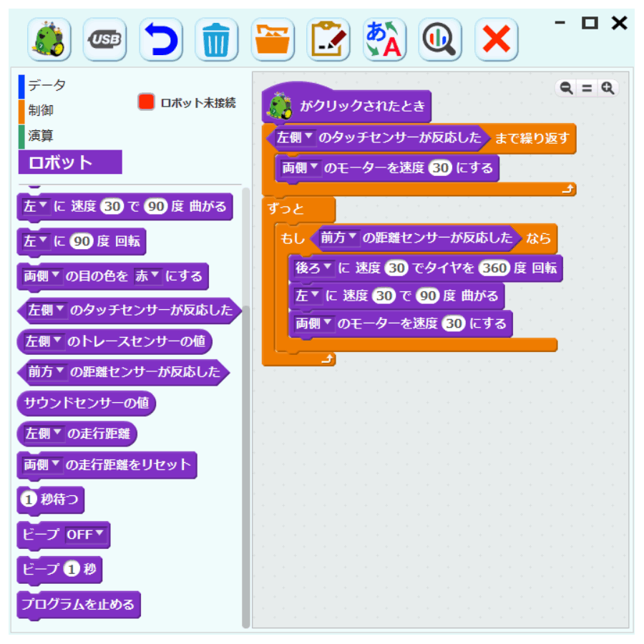644x644 pixels.
Task: Zoom out the script workspace
Action: coord(567,88)
